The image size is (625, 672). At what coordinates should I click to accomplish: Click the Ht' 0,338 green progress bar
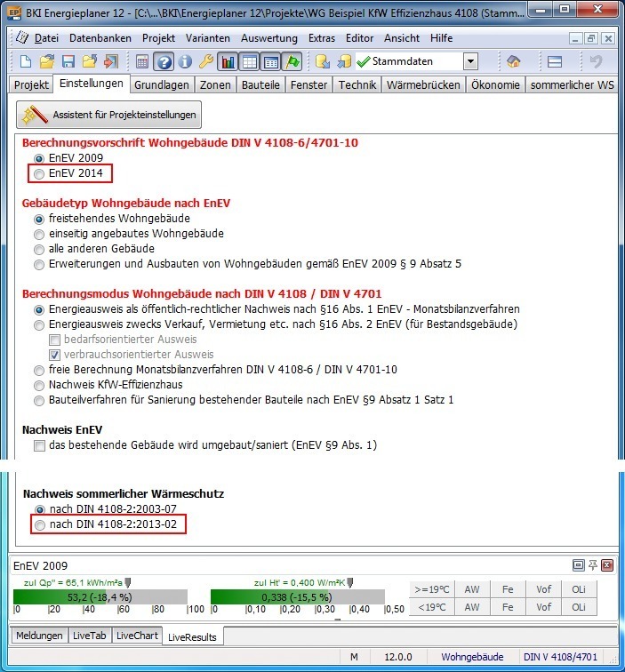coord(298,597)
